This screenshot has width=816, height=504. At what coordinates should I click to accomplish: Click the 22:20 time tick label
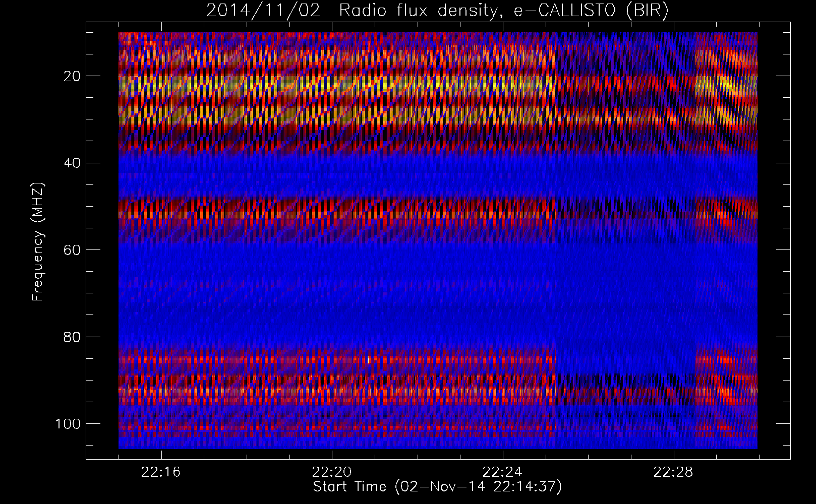pos(332,473)
